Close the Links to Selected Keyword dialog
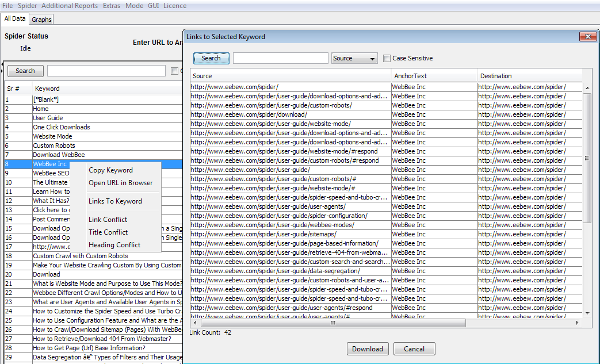The image size is (600, 364). tap(588, 36)
